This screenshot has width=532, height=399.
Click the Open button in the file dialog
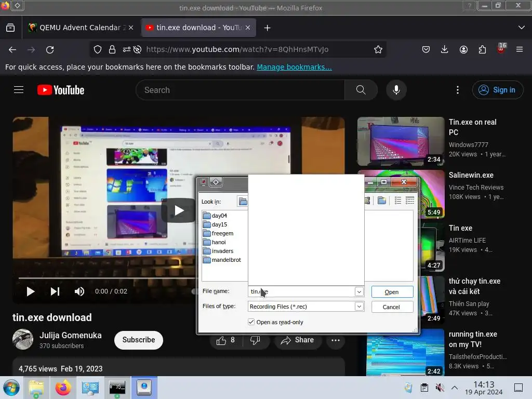click(x=392, y=292)
